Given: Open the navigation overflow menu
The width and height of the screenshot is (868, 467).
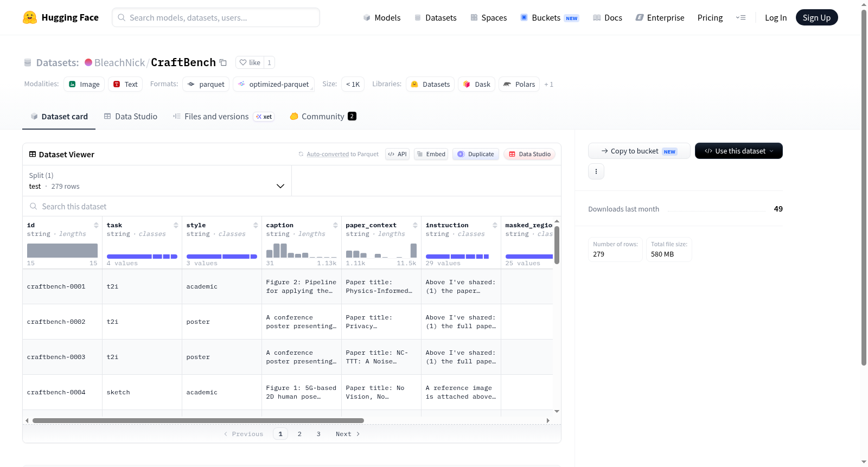Looking at the screenshot, I should coord(741,17).
